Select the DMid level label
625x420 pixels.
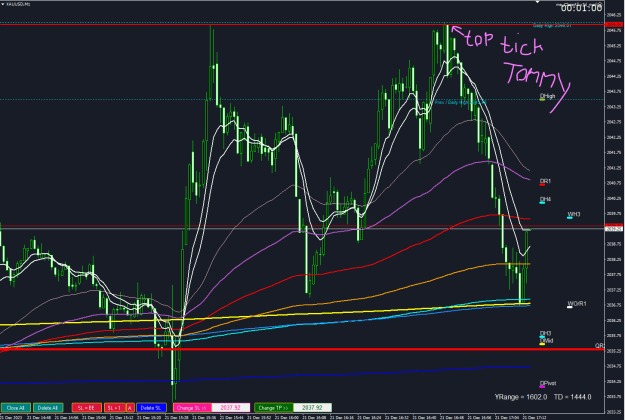point(546,341)
